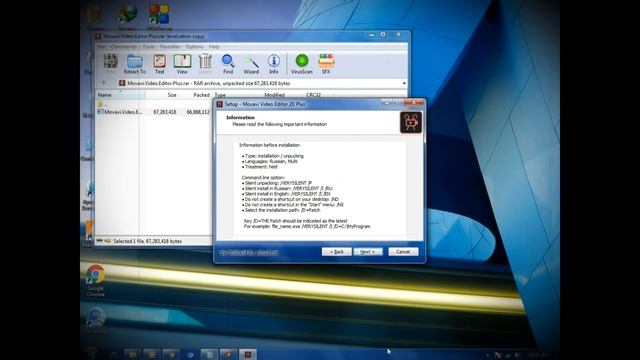
Task: Click the link at Setup dialog bottom-left
Action: (x=249, y=253)
